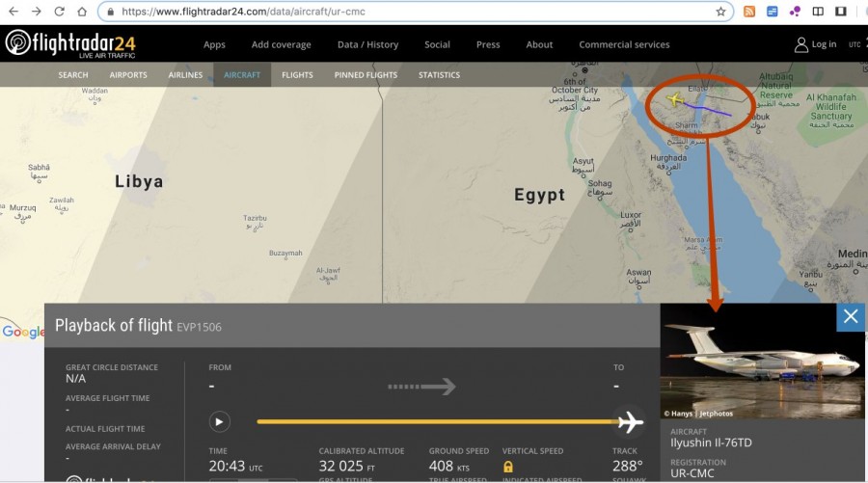Bookmark this page with the star icon

point(720,12)
